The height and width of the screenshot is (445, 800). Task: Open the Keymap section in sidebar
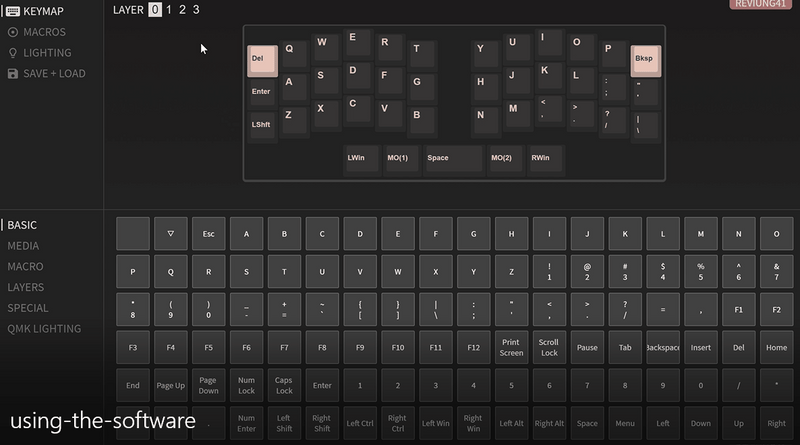(37, 11)
